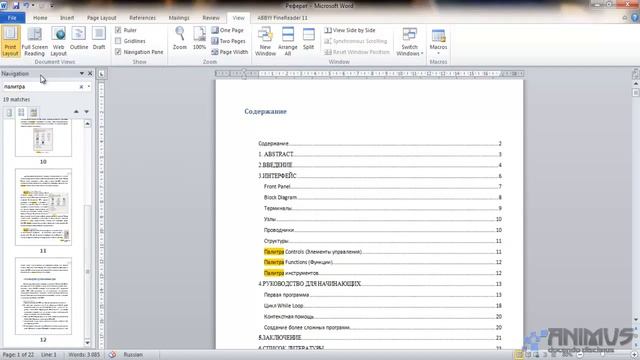The image size is (640, 360).
Task: Go to previous search result
Action: point(76,111)
